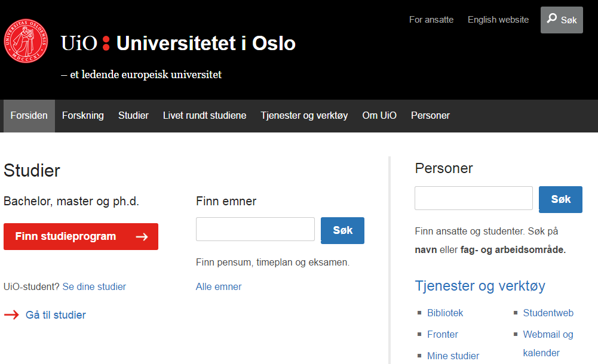Follow the Gå til studier link
Viewport: 598px width, 364px height.
tap(56, 315)
